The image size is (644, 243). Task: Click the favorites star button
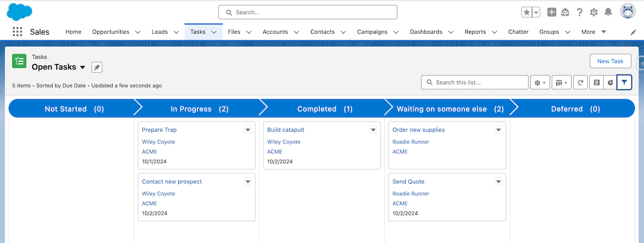point(527,12)
